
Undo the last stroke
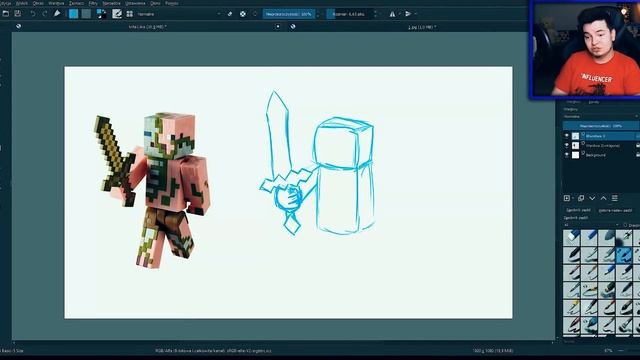click(33, 14)
